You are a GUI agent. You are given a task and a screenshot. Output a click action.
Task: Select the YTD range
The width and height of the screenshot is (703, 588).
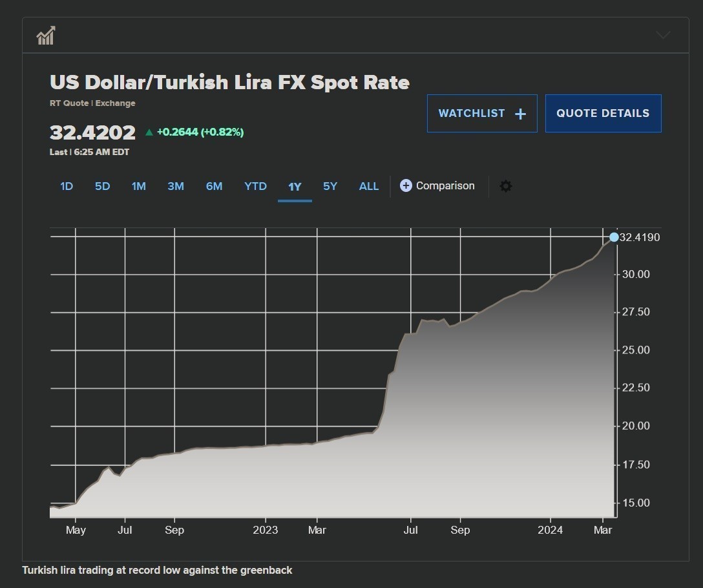pos(255,186)
